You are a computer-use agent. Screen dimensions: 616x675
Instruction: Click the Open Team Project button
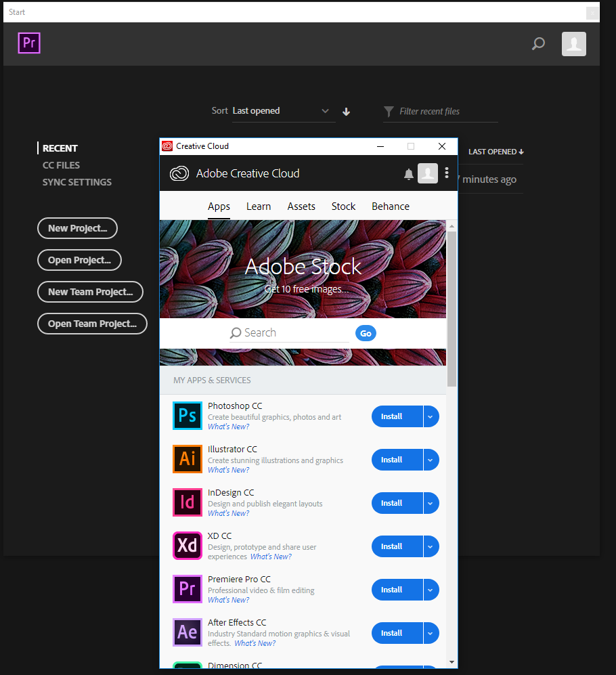point(93,324)
